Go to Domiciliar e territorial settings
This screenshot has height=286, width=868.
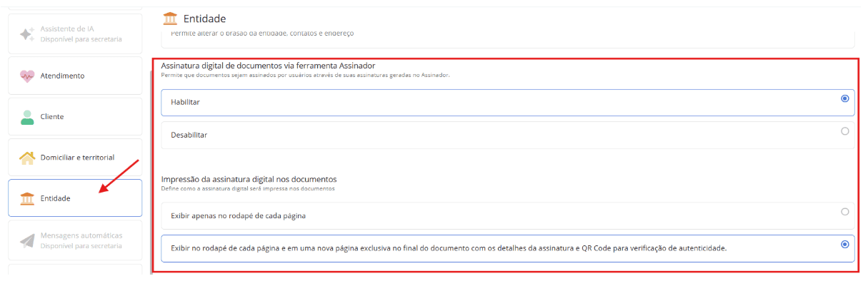tap(75, 158)
